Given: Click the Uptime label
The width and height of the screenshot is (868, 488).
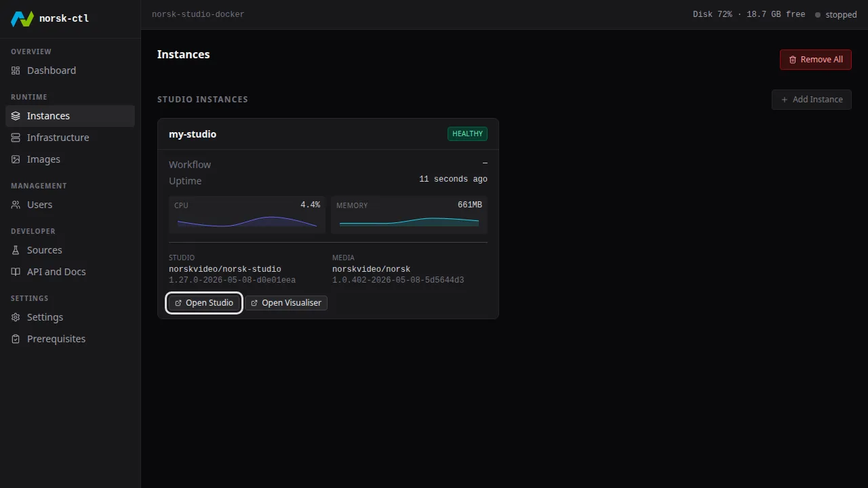Looking at the screenshot, I should point(185,181).
